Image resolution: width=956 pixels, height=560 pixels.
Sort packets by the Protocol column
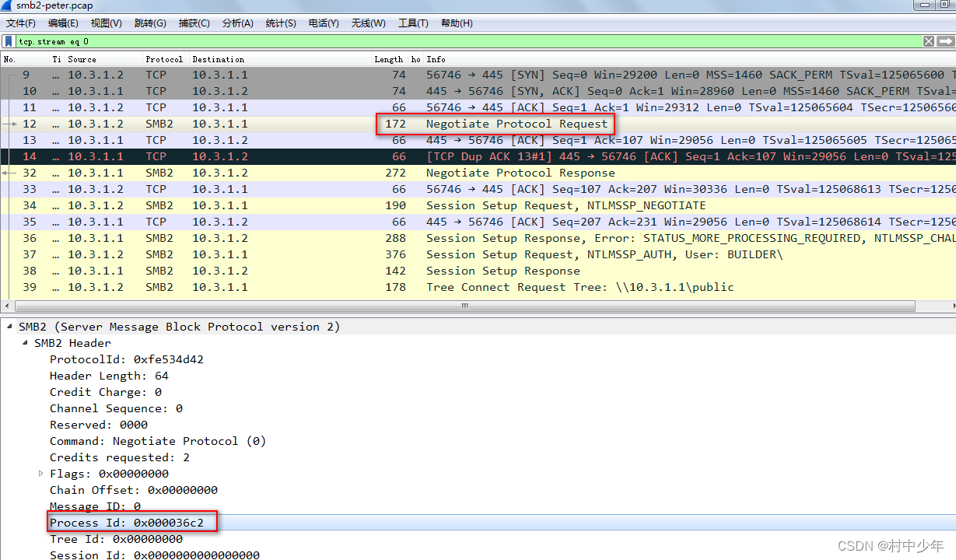point(164,58)
